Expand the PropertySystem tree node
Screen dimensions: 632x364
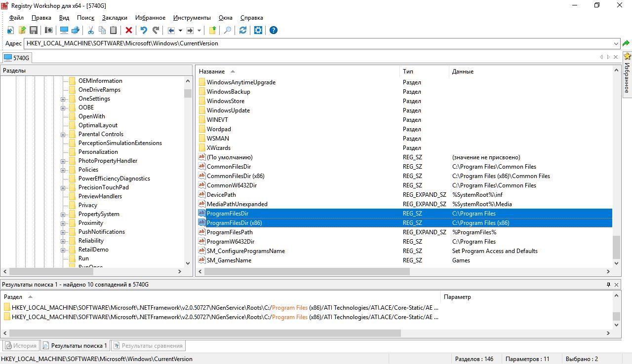(63, 214)
